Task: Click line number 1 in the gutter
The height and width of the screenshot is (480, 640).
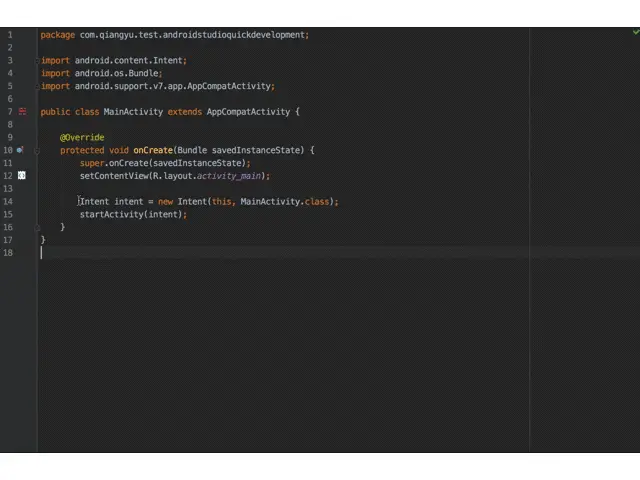Action: click(10, 35)
